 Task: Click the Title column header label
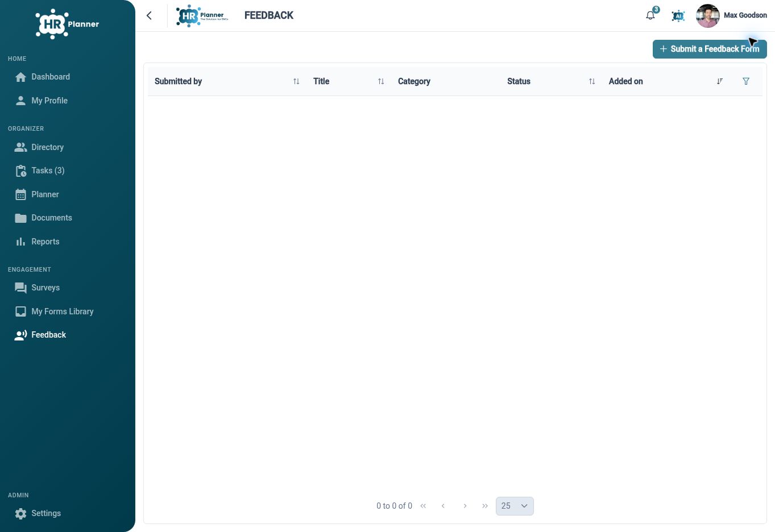click(x=321, y=81)
